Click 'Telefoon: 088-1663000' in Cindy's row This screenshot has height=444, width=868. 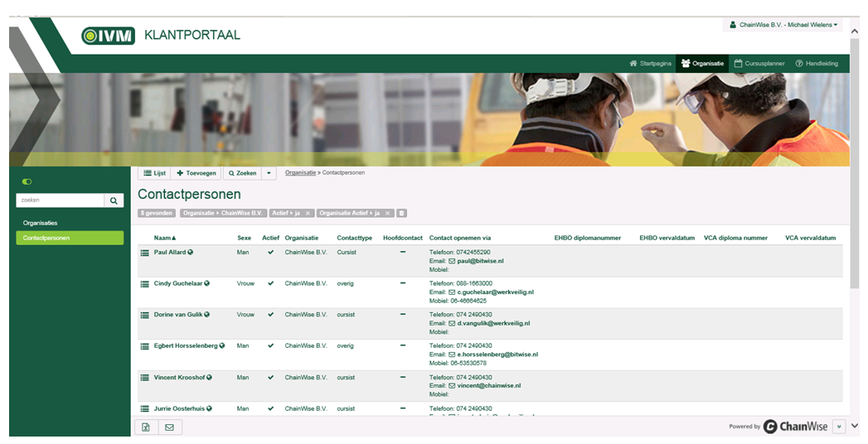461,283
